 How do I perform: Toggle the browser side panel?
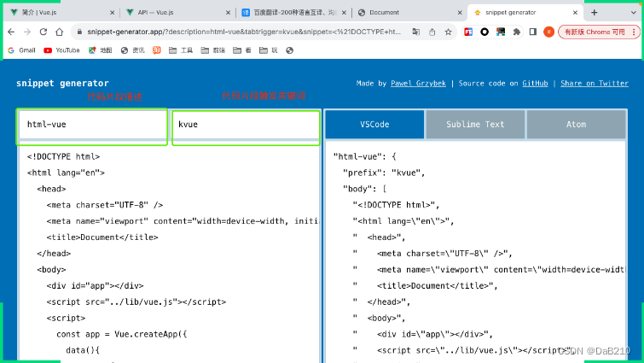[533, 32]
